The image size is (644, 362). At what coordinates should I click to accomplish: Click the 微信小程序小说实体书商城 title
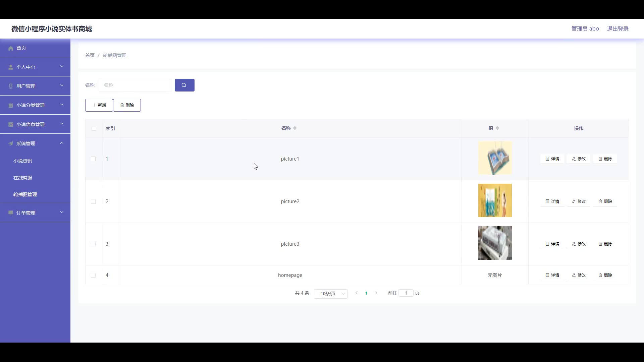[x=52, y=29]
